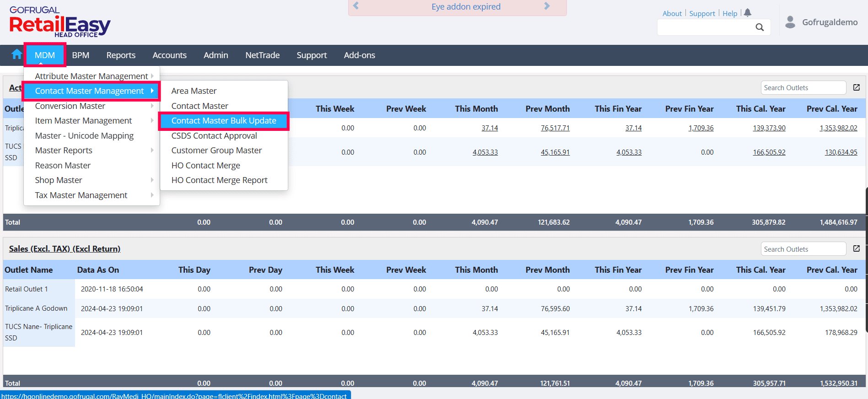Open This Month value 37.14 link
This screenshot has height=399, width=868.
(490, 128)
